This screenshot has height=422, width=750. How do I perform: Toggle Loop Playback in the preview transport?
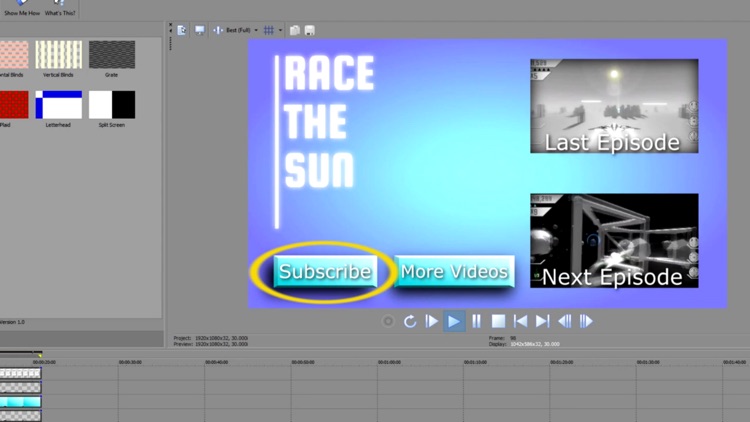pos(410,321)
